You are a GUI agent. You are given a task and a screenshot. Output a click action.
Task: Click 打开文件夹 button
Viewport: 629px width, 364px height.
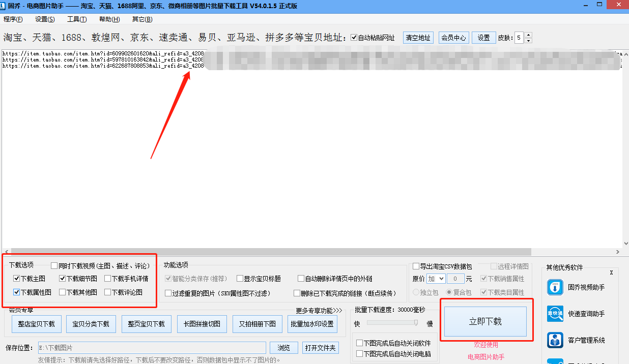[x=320, y=348]
